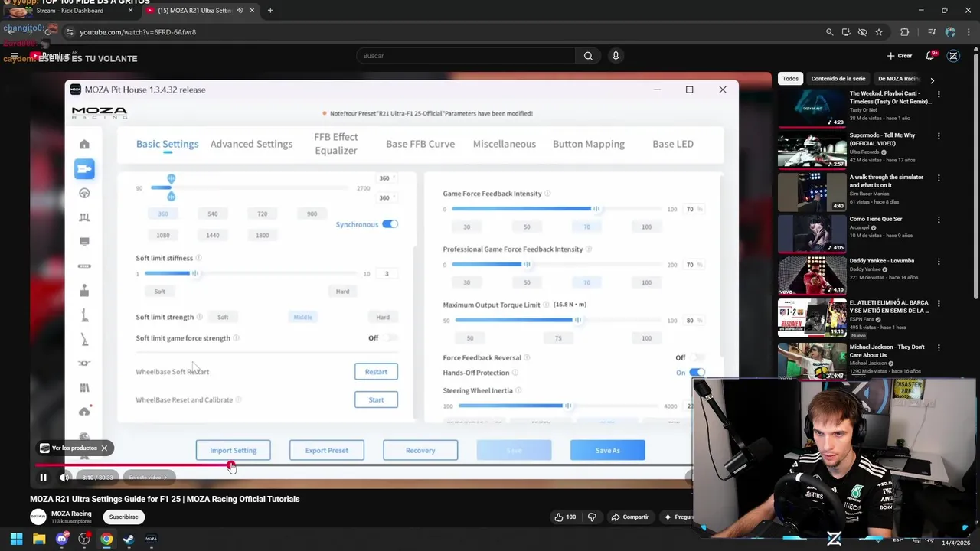The image size is (980, 551).
Task: Expand 'En este video' chapters chip
Action: click(148, 478)
